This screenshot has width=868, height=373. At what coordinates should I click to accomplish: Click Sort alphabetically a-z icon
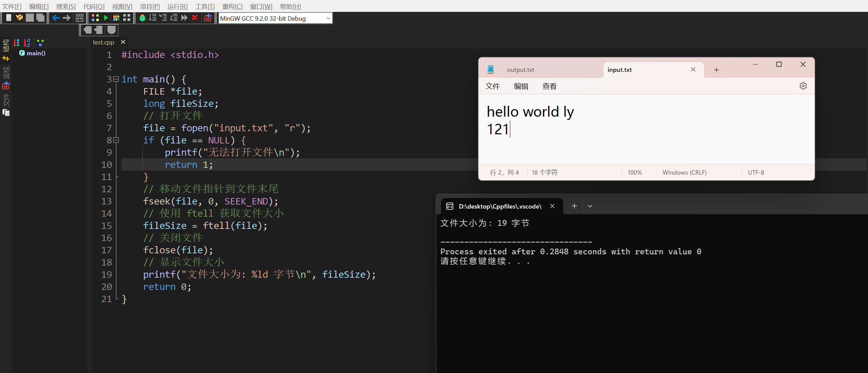pos(27,43)
